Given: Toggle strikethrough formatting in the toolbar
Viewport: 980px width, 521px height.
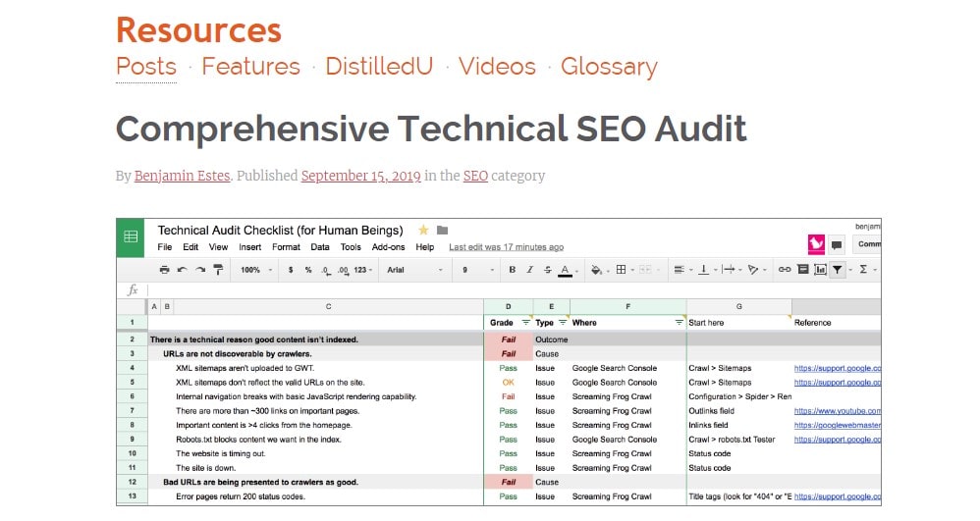Looking at the screenshot, I should pyautogui.click(x=547, y=270).
